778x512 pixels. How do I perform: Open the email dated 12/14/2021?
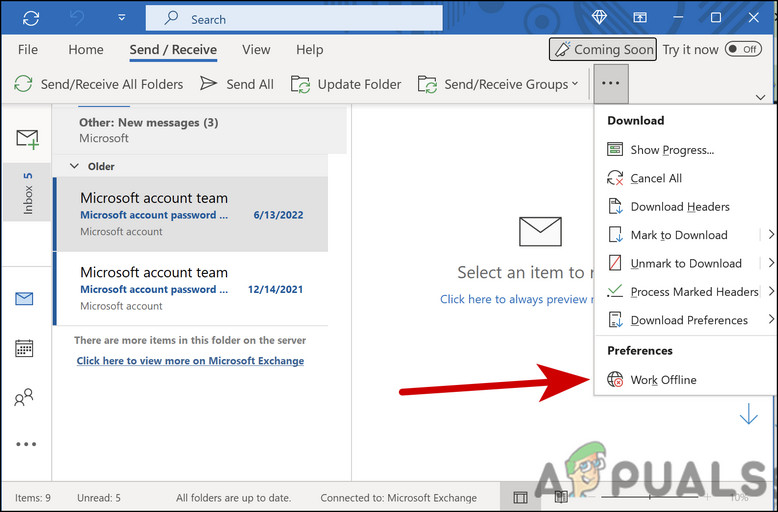coord(191,289)
